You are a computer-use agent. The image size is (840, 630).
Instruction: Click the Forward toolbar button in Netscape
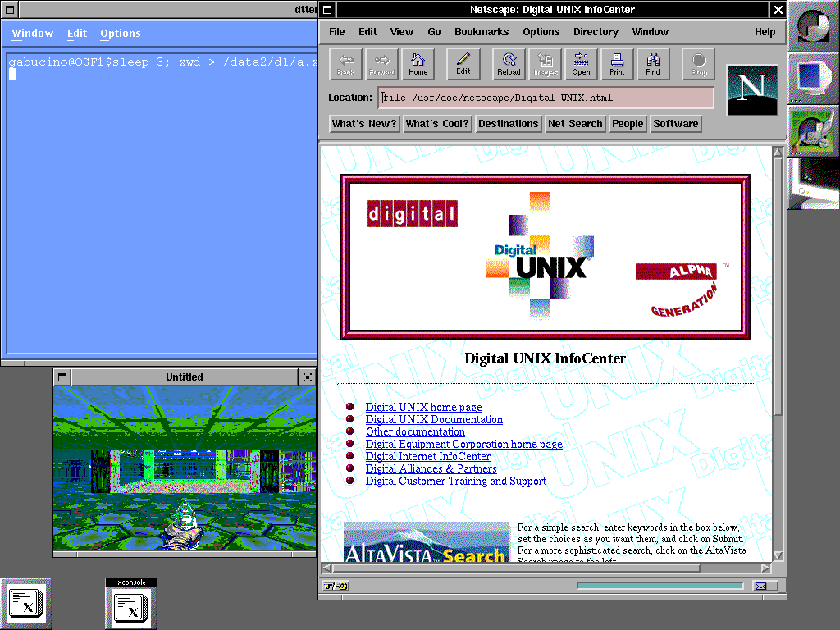(x=381, y=64)
